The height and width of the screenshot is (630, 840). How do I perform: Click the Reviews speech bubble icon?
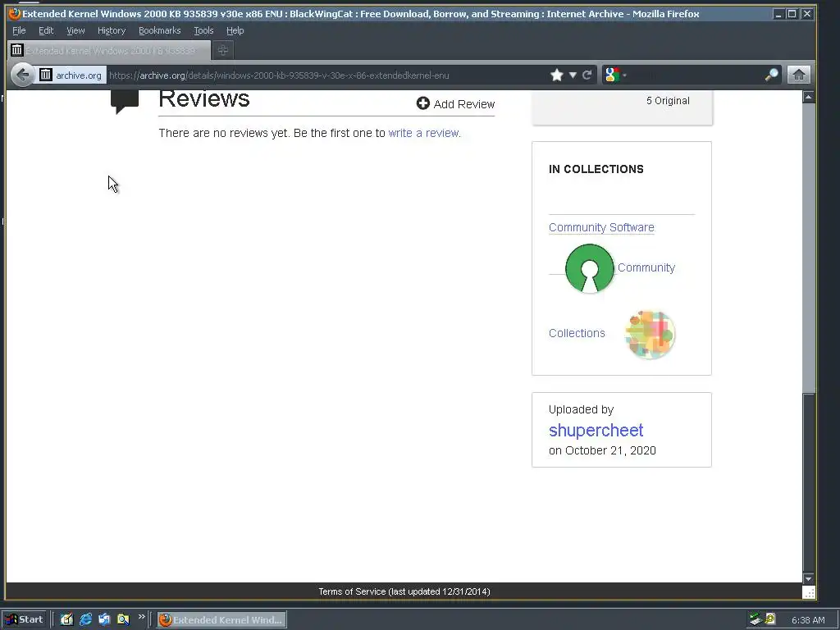[125, 102]
